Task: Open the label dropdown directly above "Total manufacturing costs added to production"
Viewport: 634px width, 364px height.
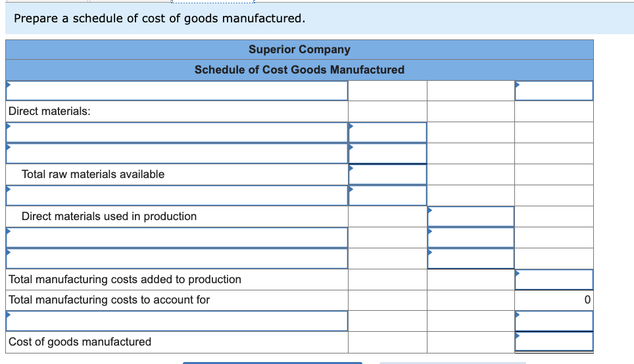Action: click(177, 259)
